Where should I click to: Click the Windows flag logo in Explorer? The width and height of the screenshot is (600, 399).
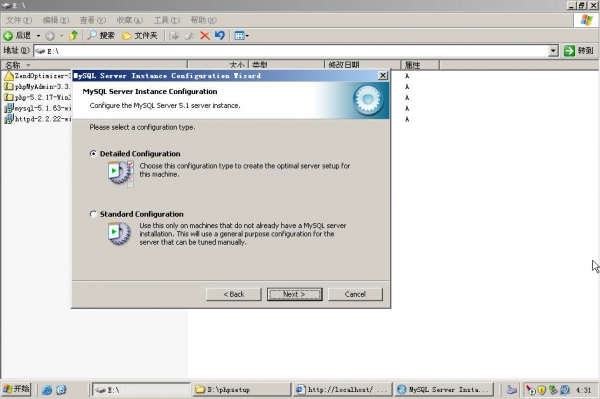[586, 20]
